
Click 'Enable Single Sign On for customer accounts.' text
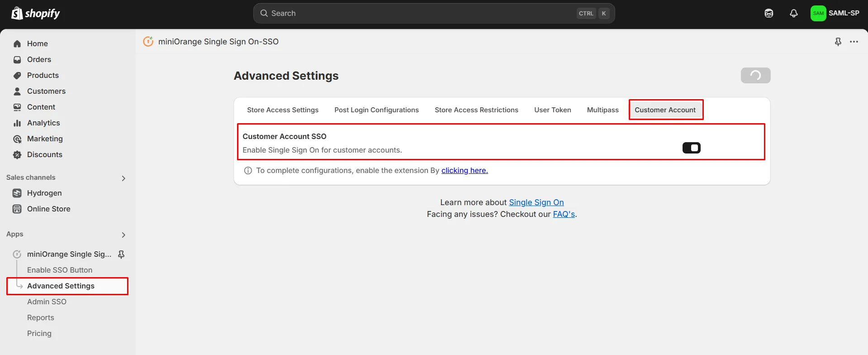tap(322, 150)
